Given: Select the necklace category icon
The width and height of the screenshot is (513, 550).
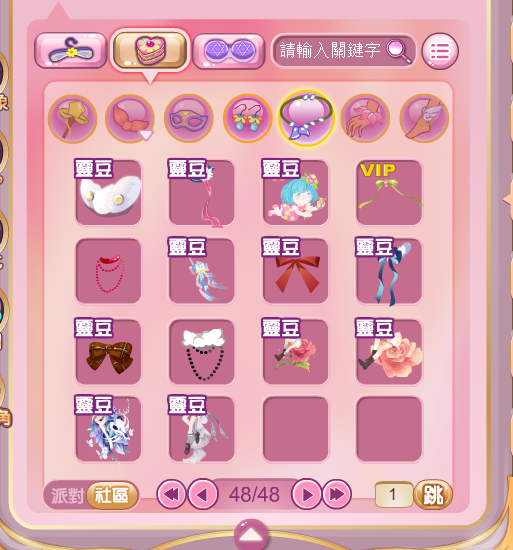Looking at the screenshot, I should [306, 118].
